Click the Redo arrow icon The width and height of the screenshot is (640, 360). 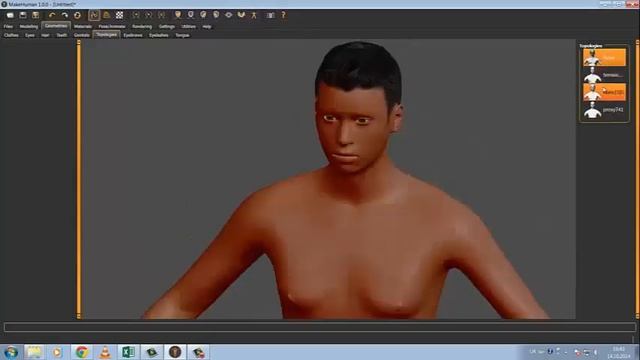click(x=64, y=15)
